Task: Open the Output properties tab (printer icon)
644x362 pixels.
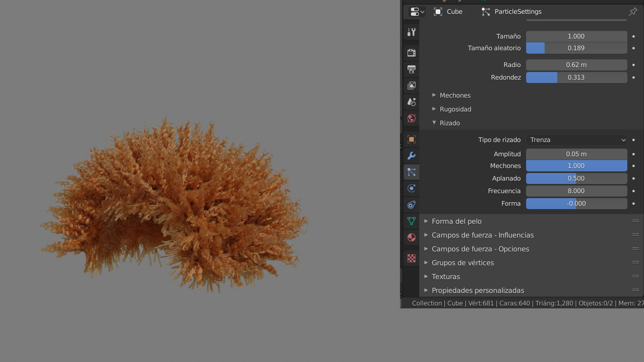Action: tap(411, 69)
